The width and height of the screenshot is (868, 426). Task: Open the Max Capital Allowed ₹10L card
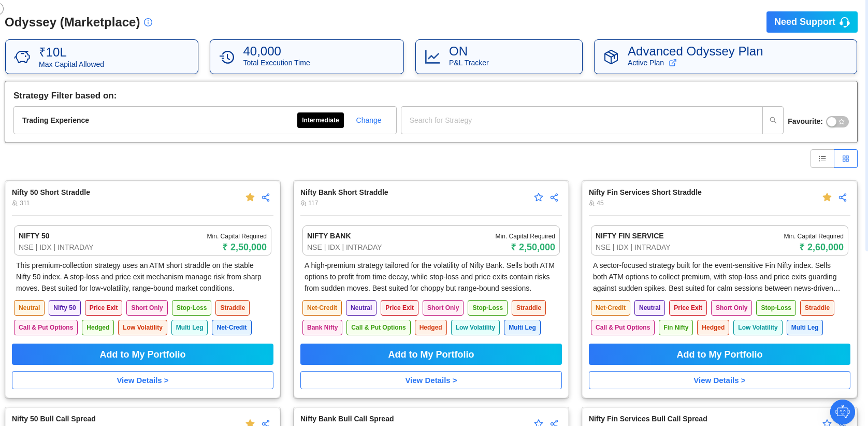pyautogui.click(x=102, y=57)
